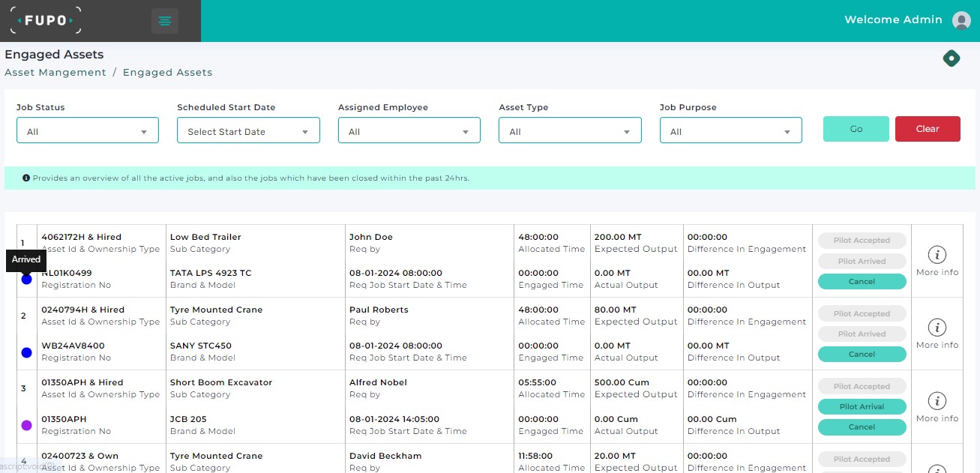
Task: Cancel the JCB 205 excavator job
Action: pos(862,427)
